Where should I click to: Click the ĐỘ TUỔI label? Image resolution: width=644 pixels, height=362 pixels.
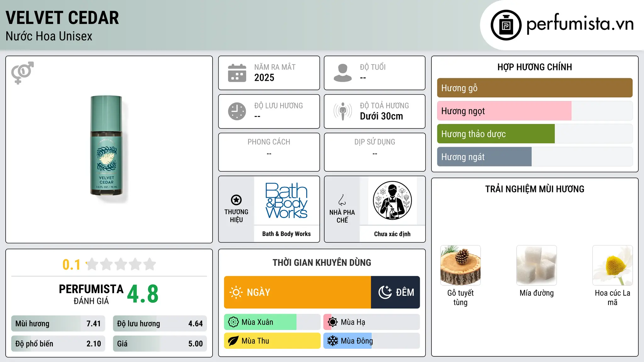coord(373,67)
